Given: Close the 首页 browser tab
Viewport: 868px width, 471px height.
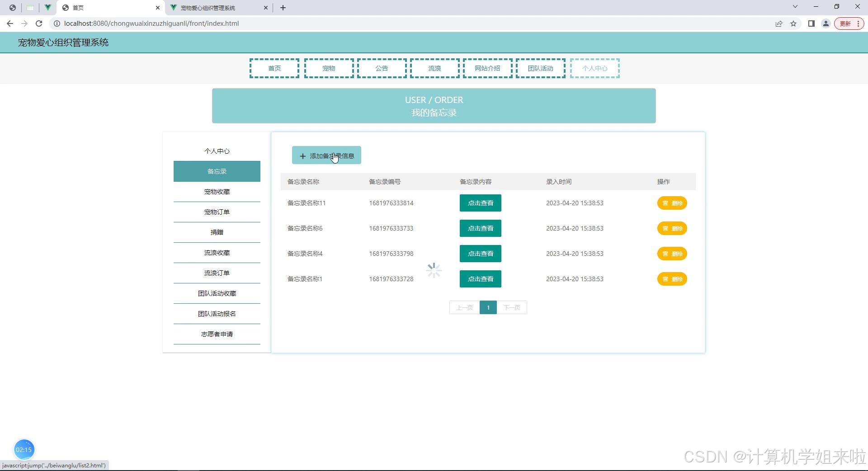Looking at the screenshot, I should pyautogui.click(x=158, y=8).
